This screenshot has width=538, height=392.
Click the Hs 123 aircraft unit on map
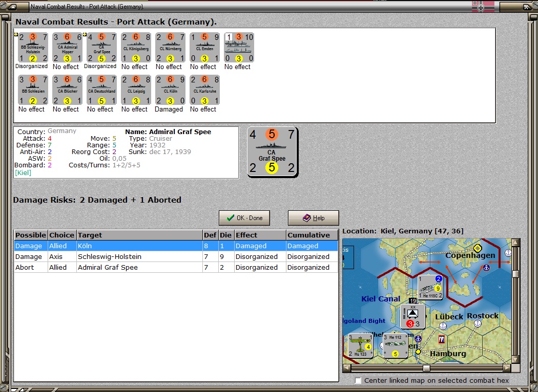[x=361, y=345]
